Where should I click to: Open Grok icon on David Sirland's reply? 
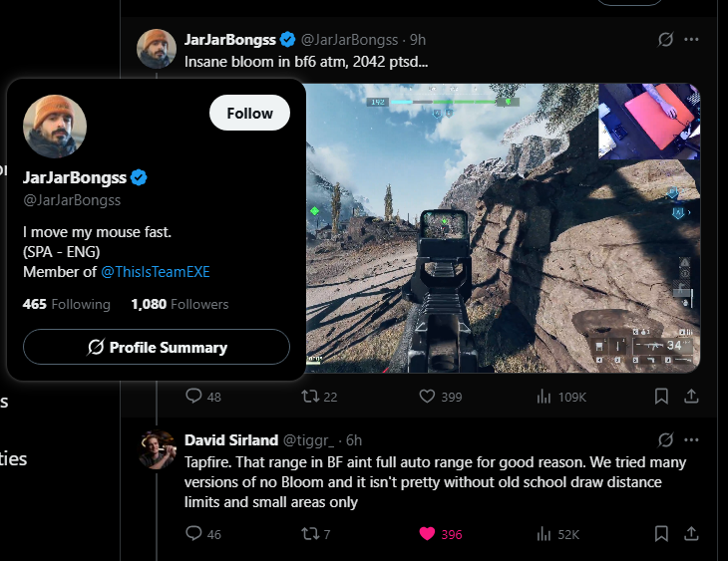coord(666,439)
